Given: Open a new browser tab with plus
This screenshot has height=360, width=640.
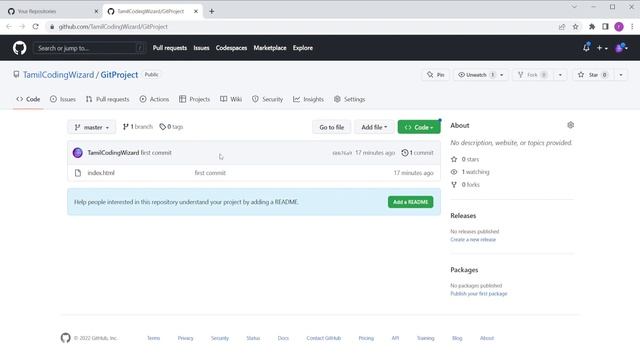Looking at the screenshot, I should 211,11.
